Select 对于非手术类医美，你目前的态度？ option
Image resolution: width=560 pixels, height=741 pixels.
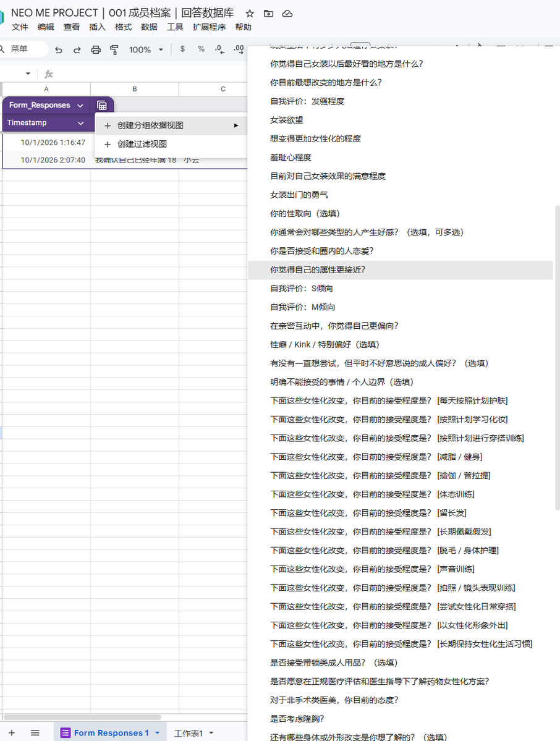tap(401, 700)
